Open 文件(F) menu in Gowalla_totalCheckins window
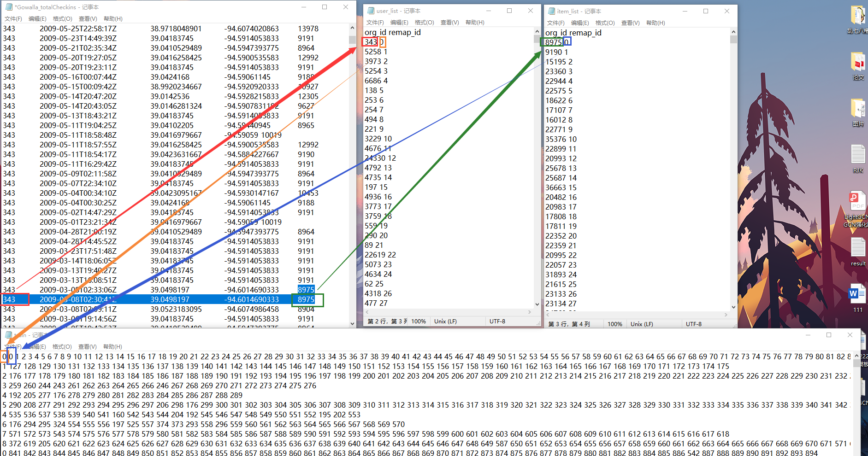868x456 pixels. coord(13,19)
